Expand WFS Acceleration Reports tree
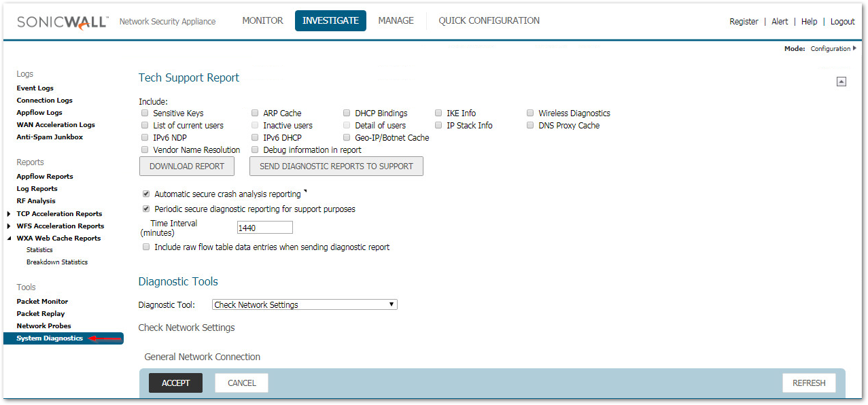 tap(10, 226)
